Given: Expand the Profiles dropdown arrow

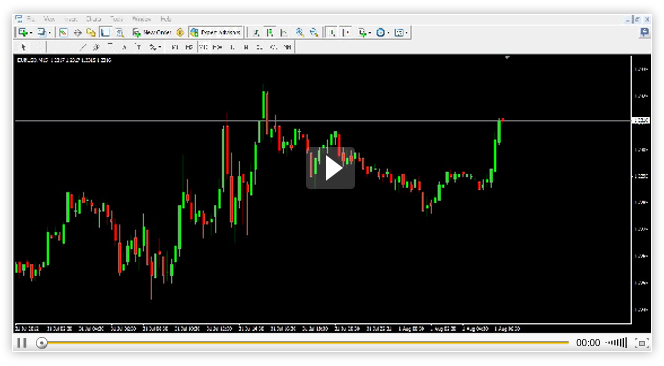Looking at the screenshot, I should (50, 33).
